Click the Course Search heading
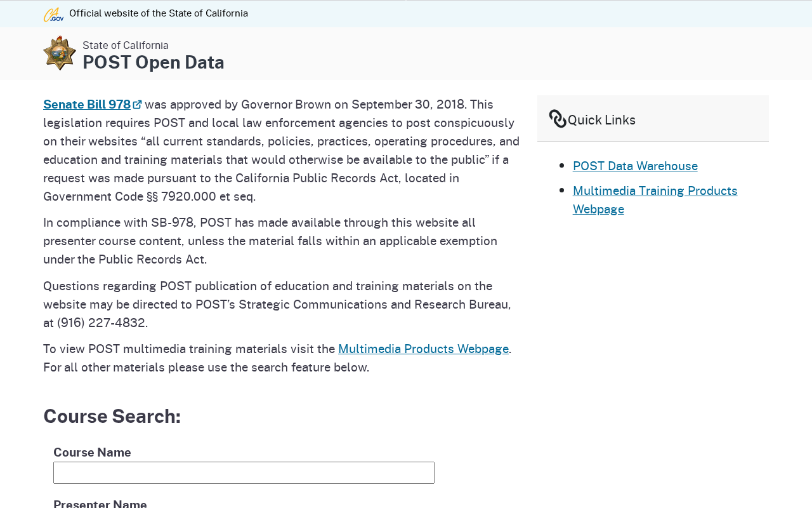Image resolution: width=812 pixels, height=508 pixels. pos(112,416)
